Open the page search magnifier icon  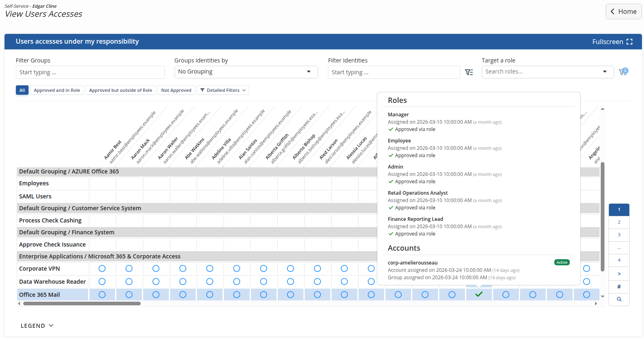click(619, 299)
